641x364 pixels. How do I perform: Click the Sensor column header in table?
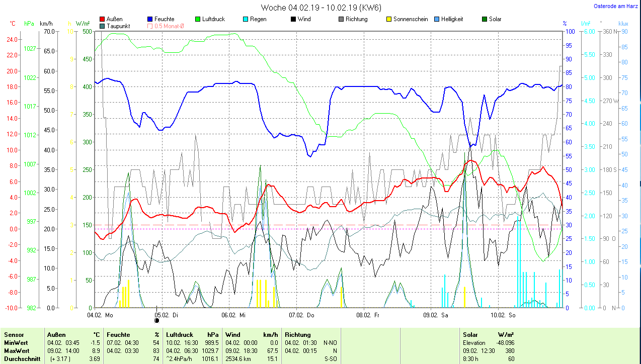tap(14, 334)
